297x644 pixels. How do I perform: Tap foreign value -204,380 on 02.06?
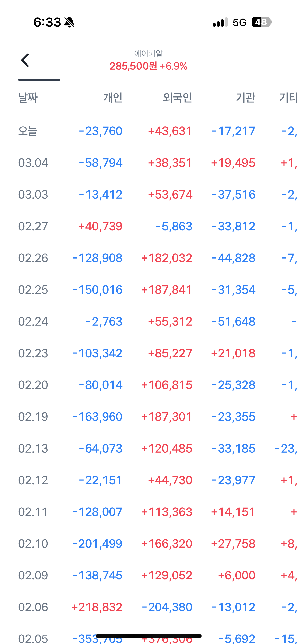(167, 607)
